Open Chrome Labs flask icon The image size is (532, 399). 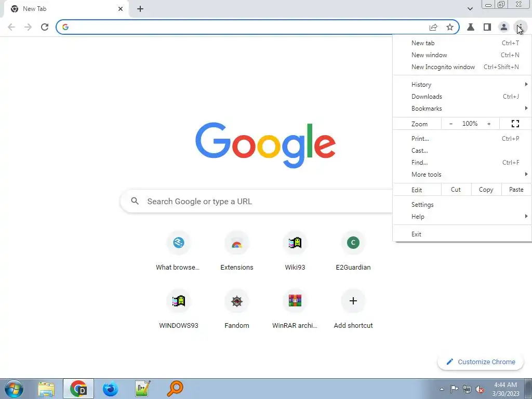tap(471, 27)
